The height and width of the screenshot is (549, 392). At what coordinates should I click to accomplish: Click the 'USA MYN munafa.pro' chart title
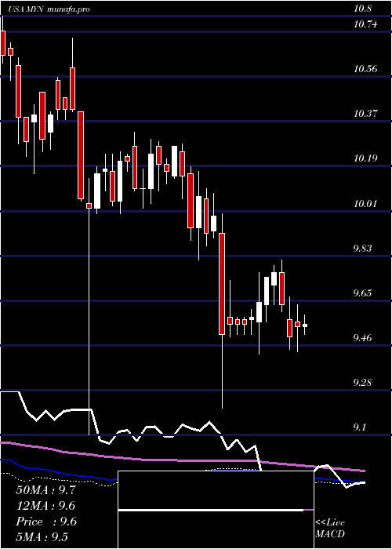pos(49,9)
